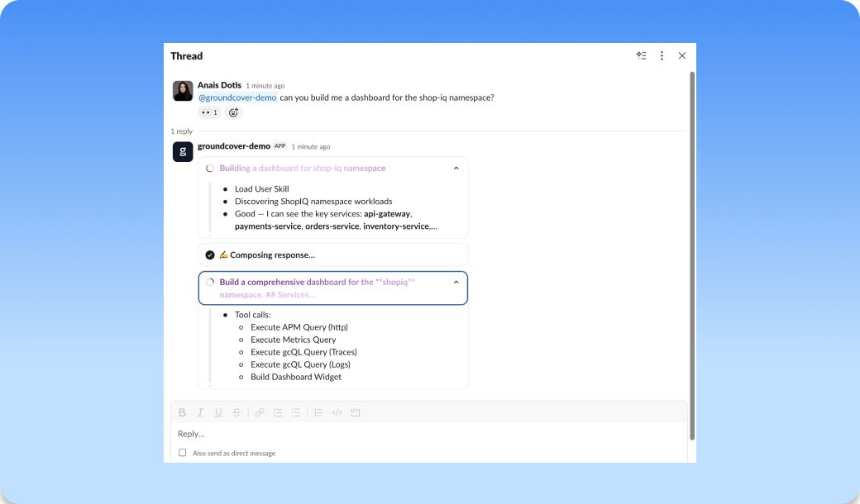Start a numbered list in reply
The image size is (860, 504).
278,412
